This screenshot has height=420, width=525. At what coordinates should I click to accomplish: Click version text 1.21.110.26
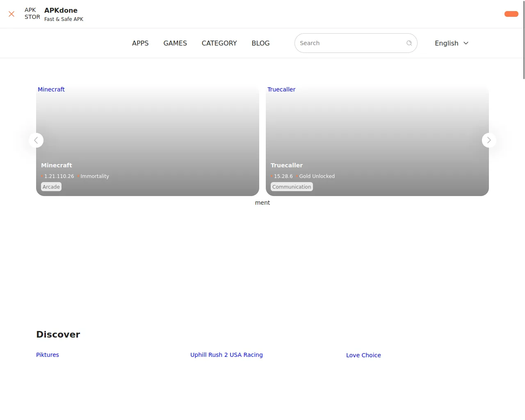point(59,176)
